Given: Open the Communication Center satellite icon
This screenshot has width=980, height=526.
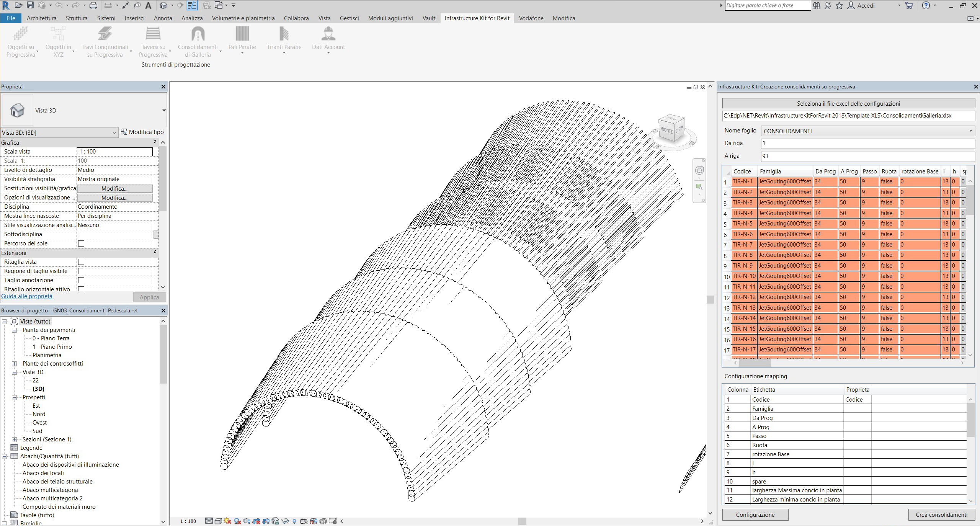Looking at the screenshot, I should pyautogui.click(x=828, y=5).
